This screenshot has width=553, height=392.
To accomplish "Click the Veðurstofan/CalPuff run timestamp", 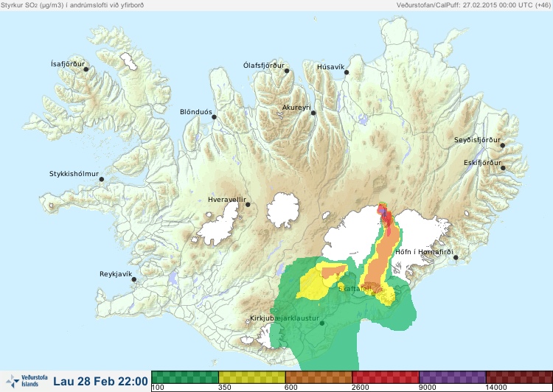I will tap(473, 5).
